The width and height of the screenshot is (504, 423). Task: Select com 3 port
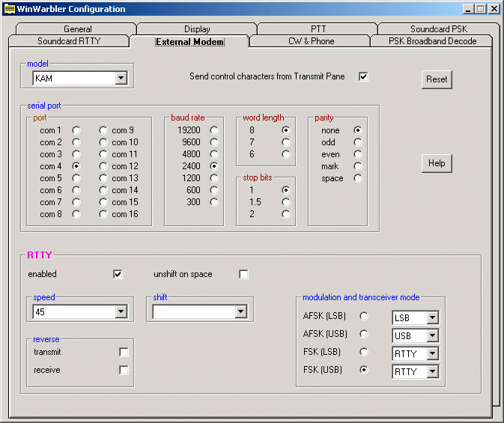76,154
